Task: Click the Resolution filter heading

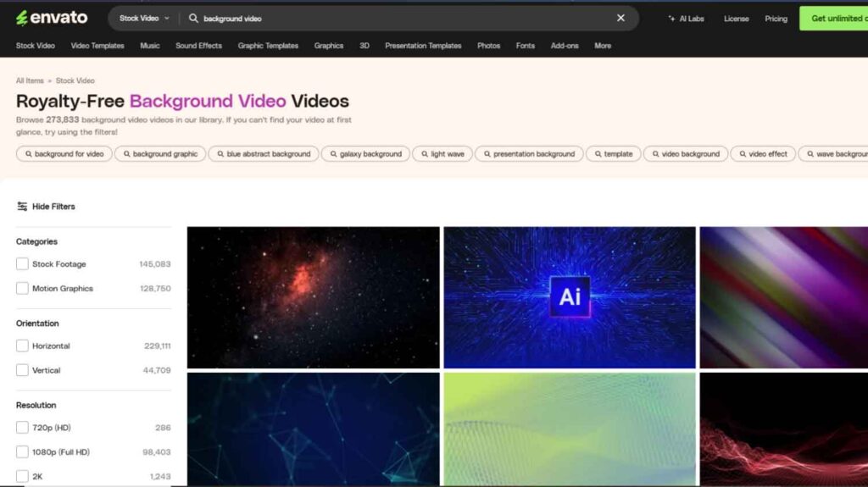Action: point(36,405)
